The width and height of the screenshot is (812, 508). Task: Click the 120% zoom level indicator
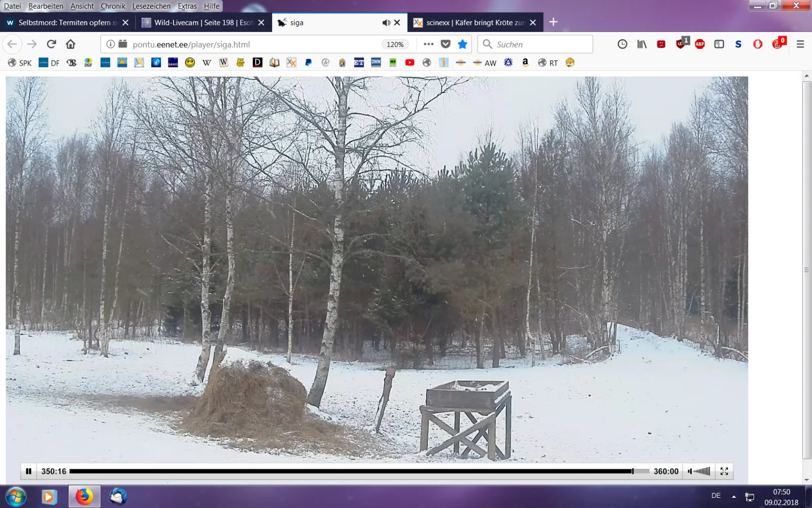[x=395, y=44]
